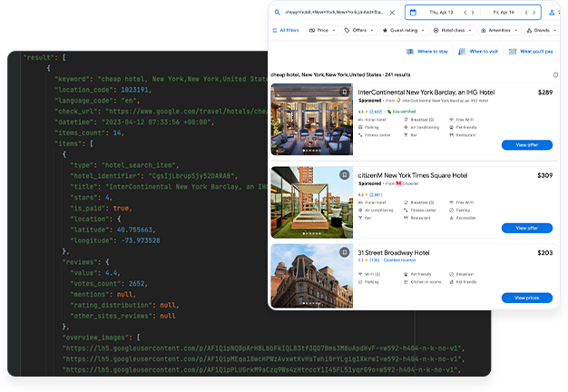
Task: Expand the Price filter dropdown
Action: (322, 31)
